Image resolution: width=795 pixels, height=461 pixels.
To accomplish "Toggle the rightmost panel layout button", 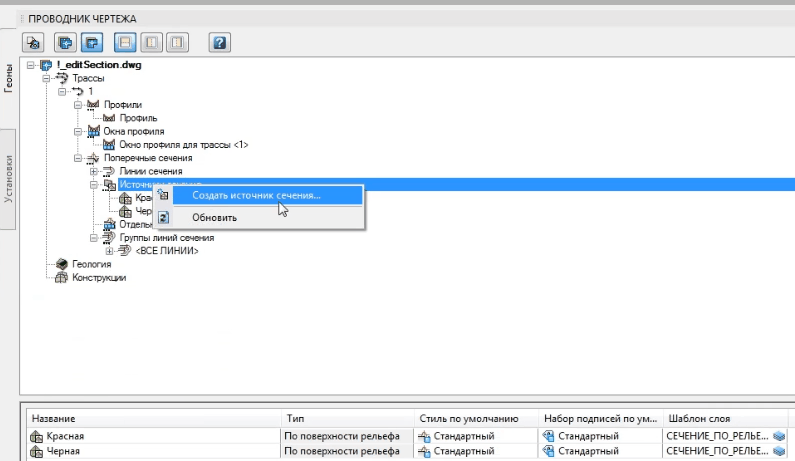I will 177,43.
